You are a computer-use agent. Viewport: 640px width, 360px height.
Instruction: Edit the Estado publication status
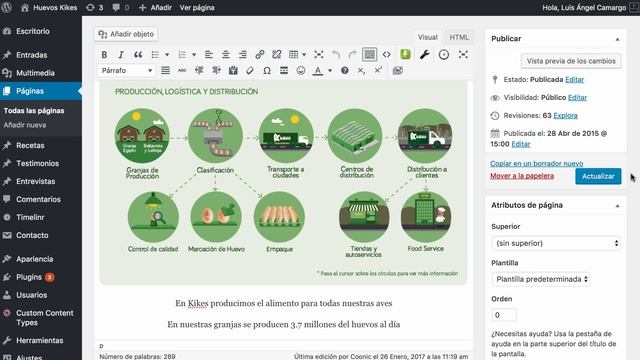[x=574, y=80]
